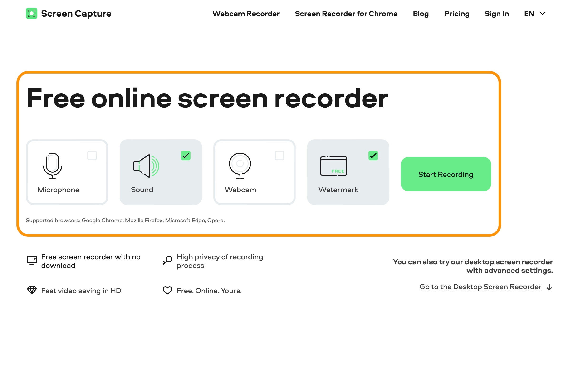Viewport: 588px width, 372px height.
Task: Click the Watermark label text
Action: tap(338, 190)
